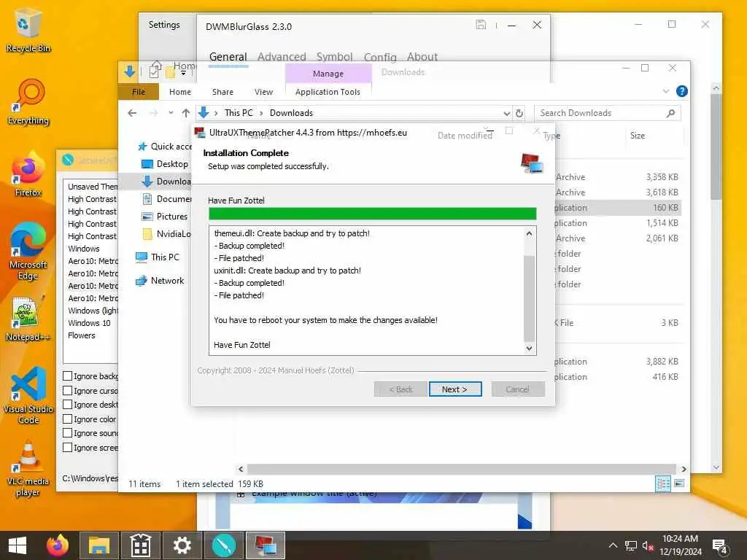The height and width of the screenshot is (560, 747).
Task: Toggle Ignore cursor checkbox
Action: (x=68, y=391)
